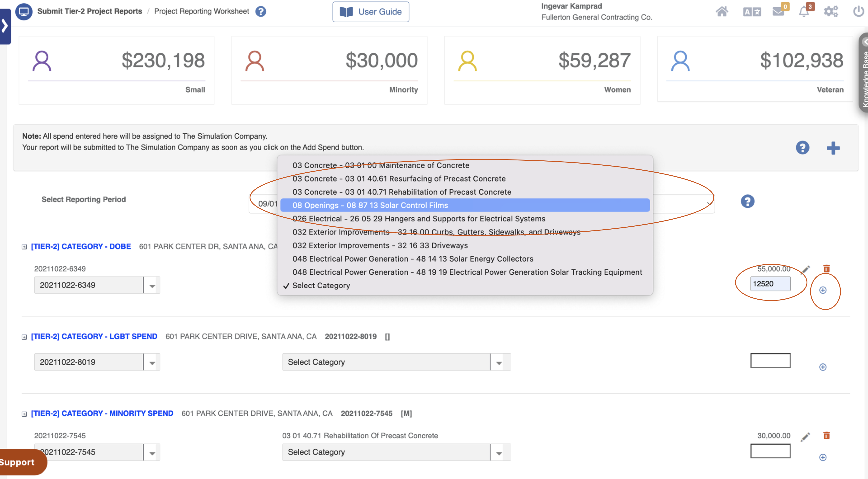
Task: Click the power logout icon
Action: tap(859, 12)
